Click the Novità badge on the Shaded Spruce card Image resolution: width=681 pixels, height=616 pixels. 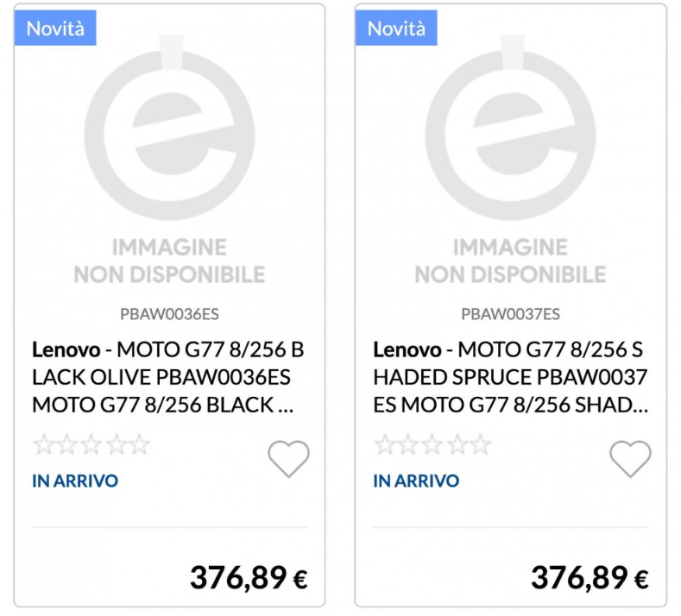click(x=396, y=28)
